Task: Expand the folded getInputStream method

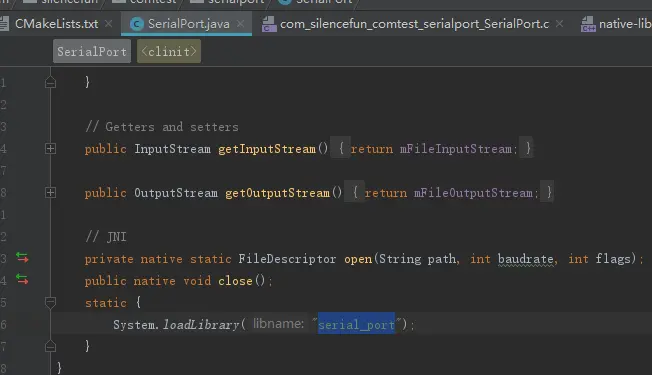Action: (x=50, y=148)
